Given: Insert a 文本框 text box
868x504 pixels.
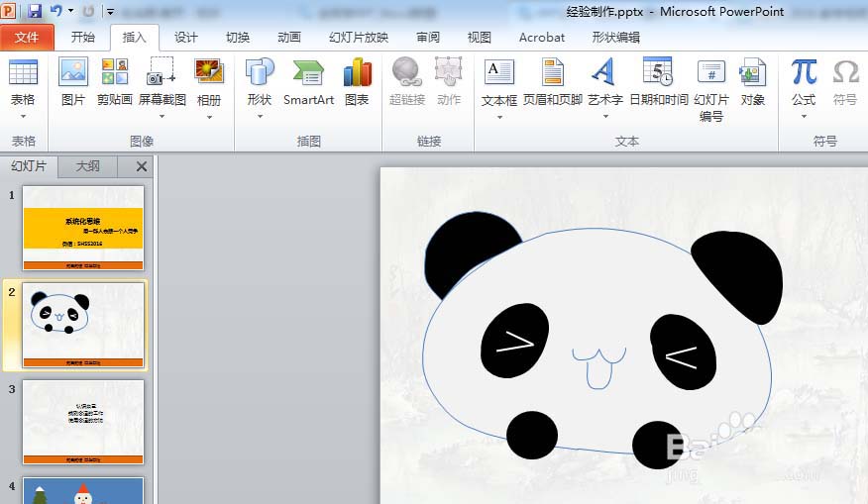Looking at the screenshot, I should coord(498,72).
